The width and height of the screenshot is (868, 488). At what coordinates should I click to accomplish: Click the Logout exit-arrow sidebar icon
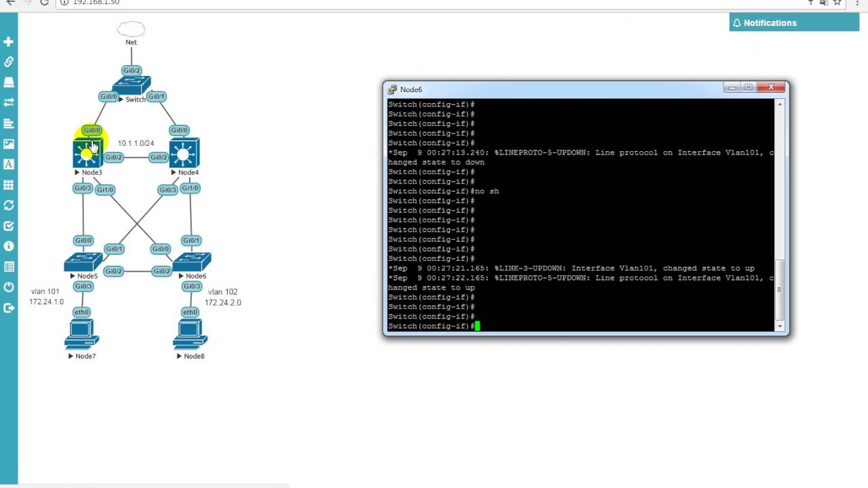(9, 308)
